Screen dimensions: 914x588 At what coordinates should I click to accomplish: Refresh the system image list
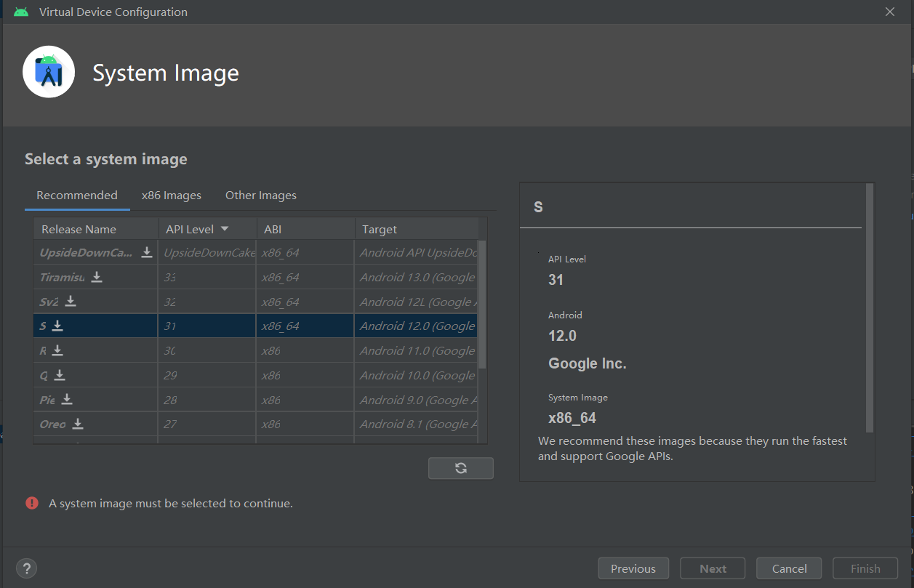coord(461,468)
